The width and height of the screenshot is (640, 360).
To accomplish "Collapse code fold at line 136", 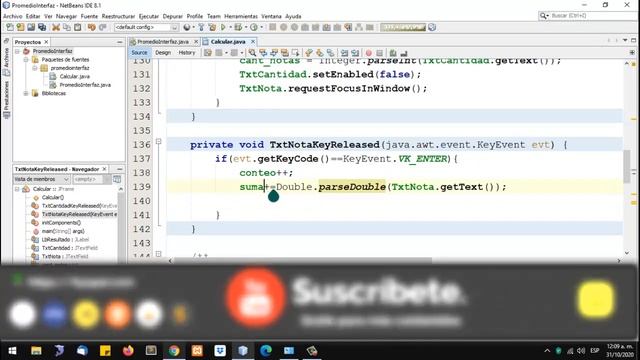I will pyautogui.click(x=159, y=142).
